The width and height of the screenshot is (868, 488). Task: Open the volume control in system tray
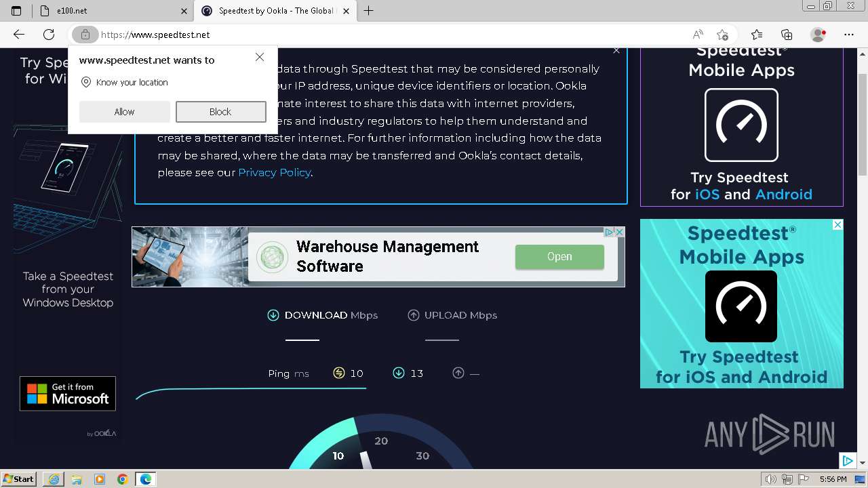[771, 479]
